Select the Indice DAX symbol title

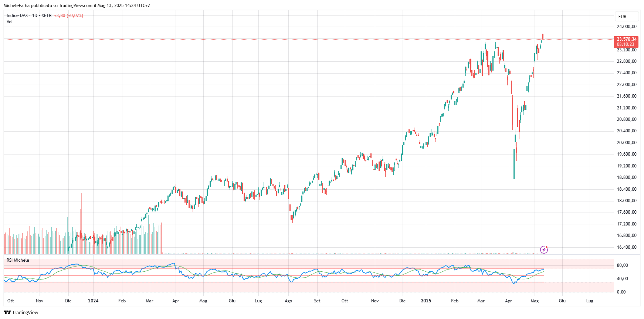click(17, 16)
